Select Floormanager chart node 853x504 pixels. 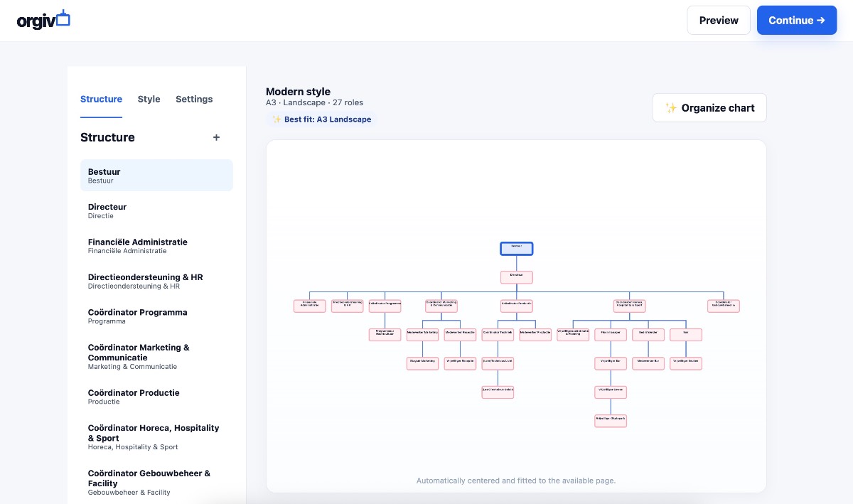tap(611, 334)
